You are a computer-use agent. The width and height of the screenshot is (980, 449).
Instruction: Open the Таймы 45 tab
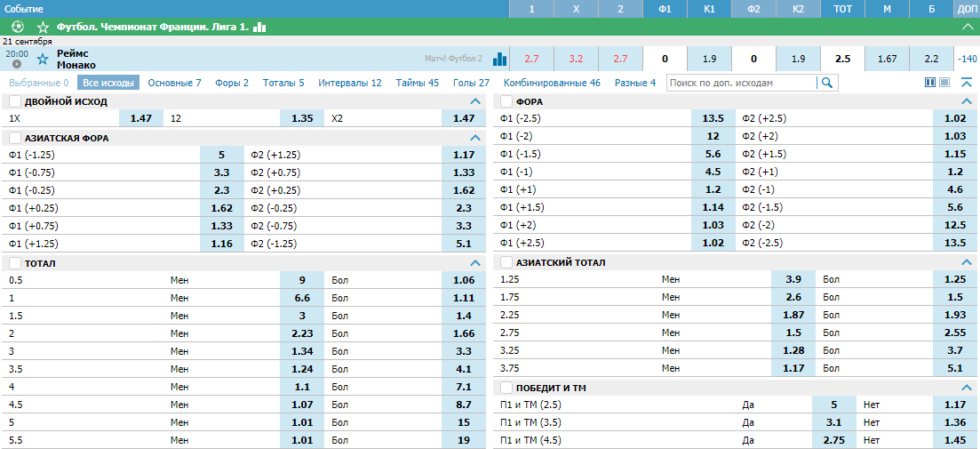418,83
